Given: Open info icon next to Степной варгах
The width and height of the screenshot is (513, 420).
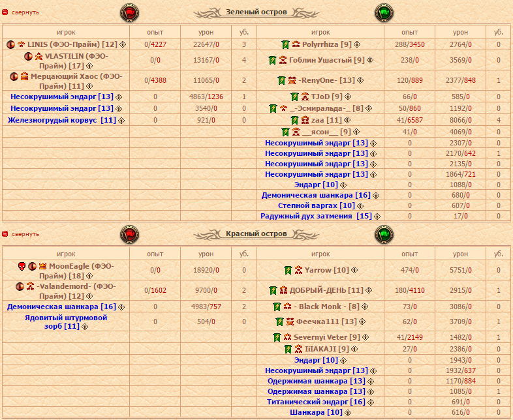Looking at the screenshot, I should (x=360, y=205).
